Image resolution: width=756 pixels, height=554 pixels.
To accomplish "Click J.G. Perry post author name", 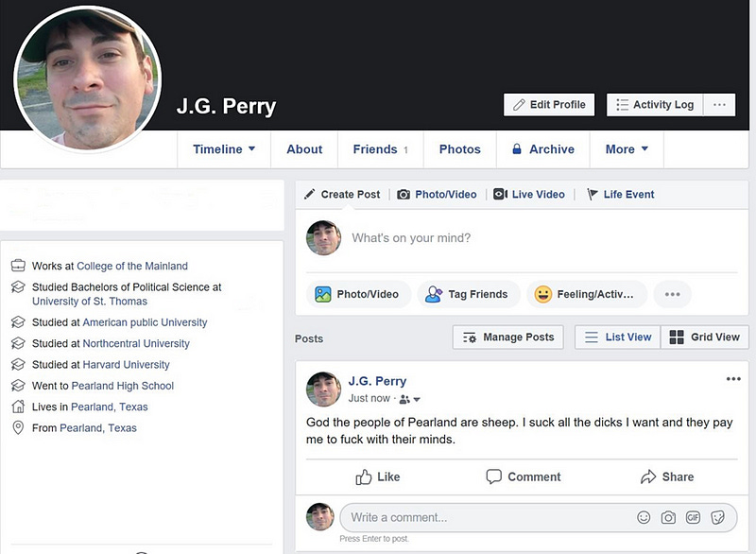I will click(377, 381).
